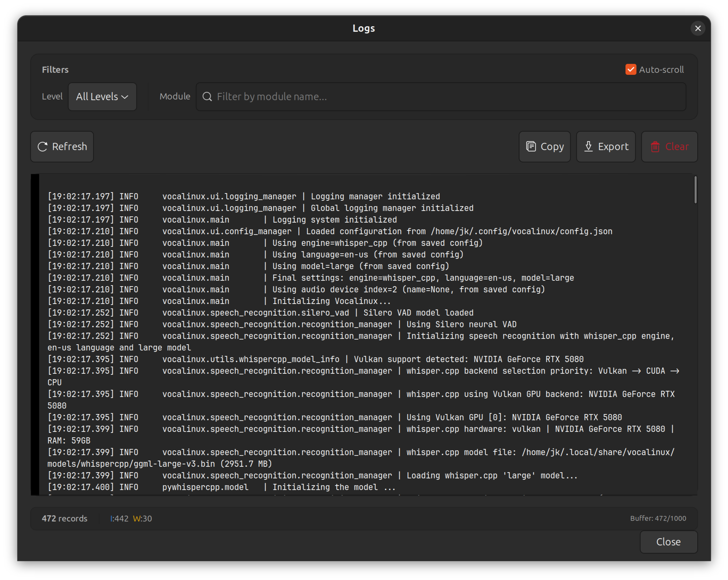This screenshot has width=728, height=580.
Task: Click the log view vertical scrollbar
Action: (695, 190)
